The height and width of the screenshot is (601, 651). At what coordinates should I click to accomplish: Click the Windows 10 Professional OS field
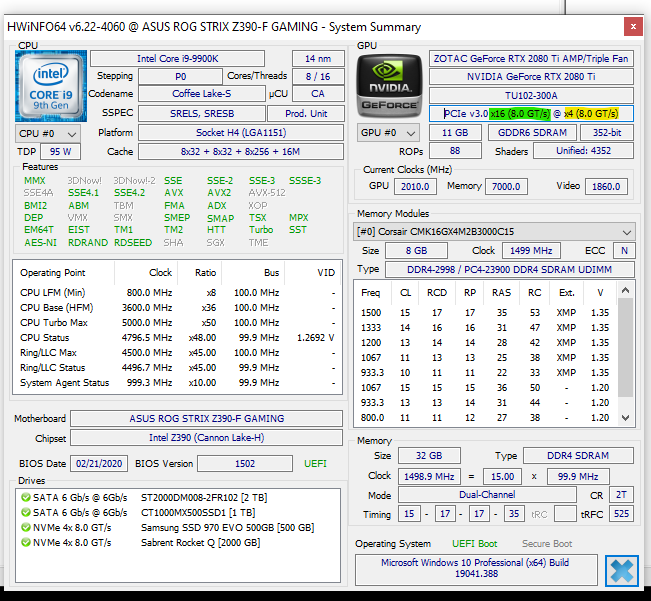[476, 569]
